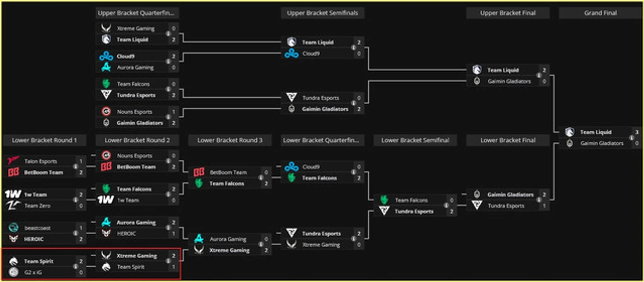Open match info for the Lower Bracket Final
Screen dimensions: 644x282
539,200
